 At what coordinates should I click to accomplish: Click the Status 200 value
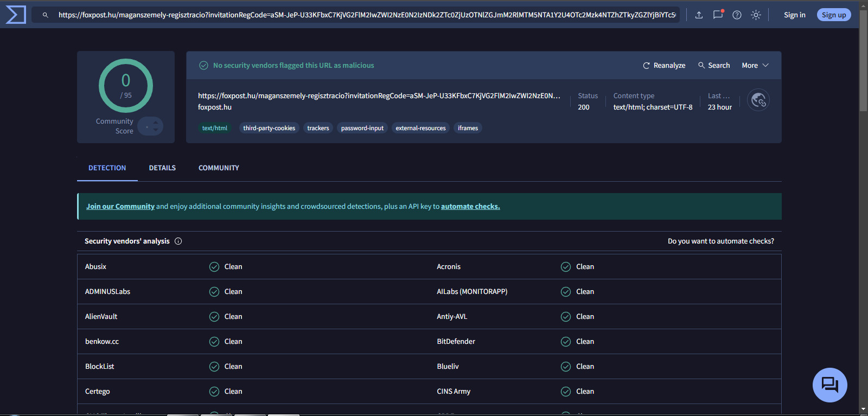click(584, 107)
